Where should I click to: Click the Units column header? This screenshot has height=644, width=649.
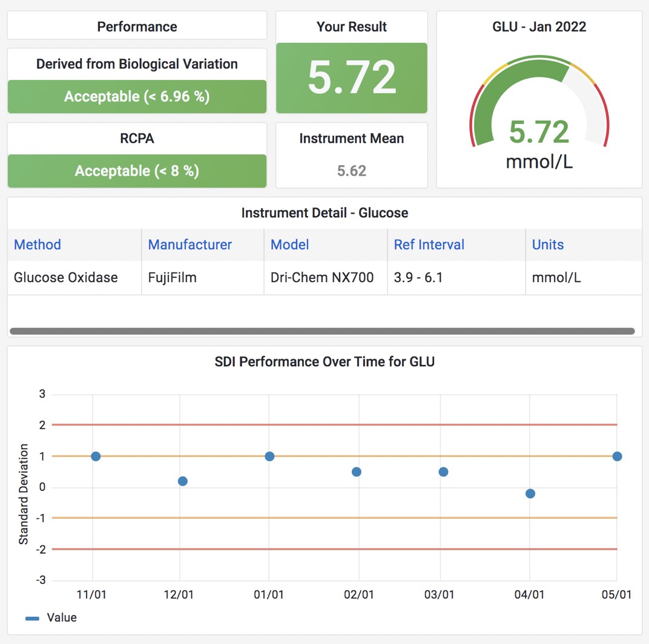coord(547,245)
